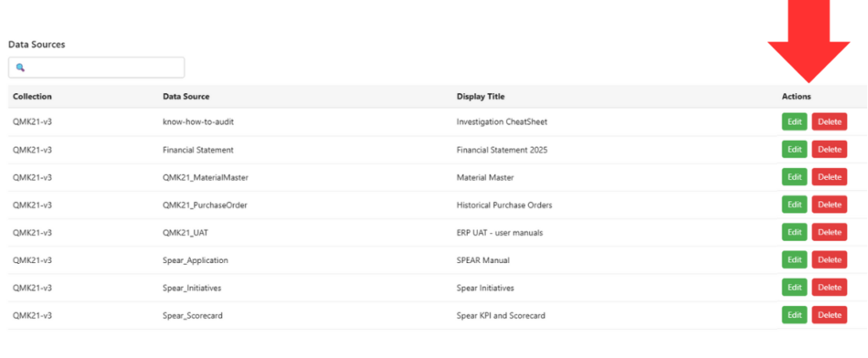Screen dimensions: 868x358
Task: Edit the know-how-to-audit data source
Action: (794, 122)
